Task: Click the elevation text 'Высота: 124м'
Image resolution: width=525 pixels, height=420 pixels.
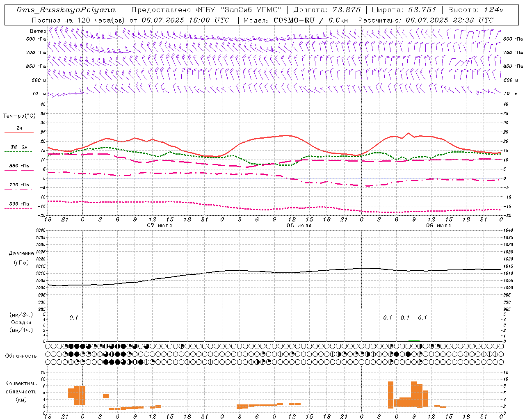Action: pos(476,10)
